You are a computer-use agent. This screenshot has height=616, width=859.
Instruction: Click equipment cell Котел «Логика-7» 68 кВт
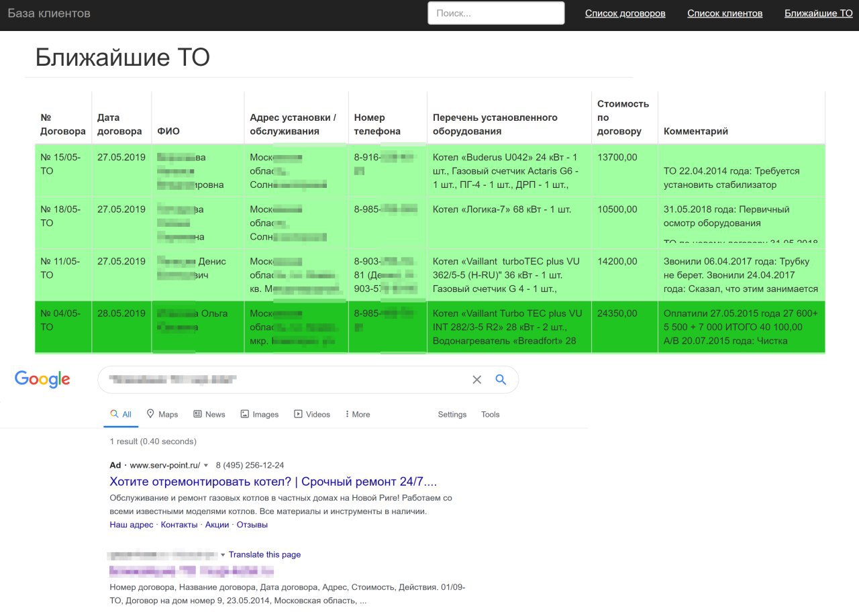pos(509,223)
